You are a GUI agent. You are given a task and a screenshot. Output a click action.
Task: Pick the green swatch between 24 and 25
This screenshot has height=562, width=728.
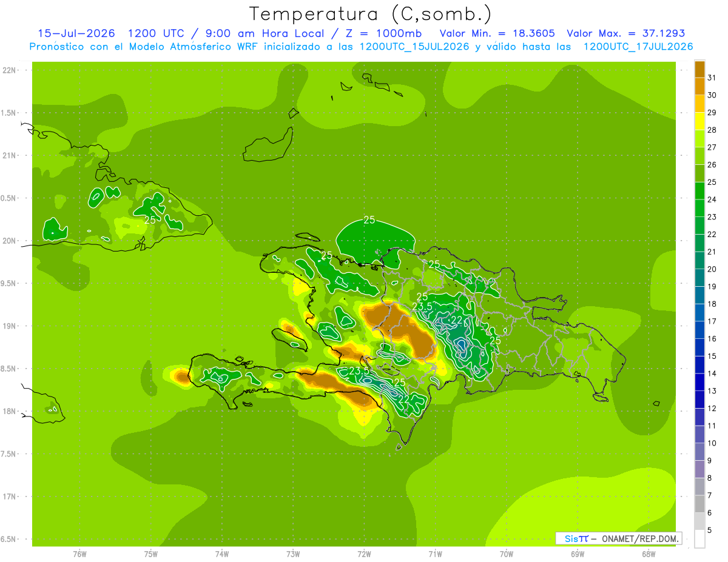click(x=699, y=191)
